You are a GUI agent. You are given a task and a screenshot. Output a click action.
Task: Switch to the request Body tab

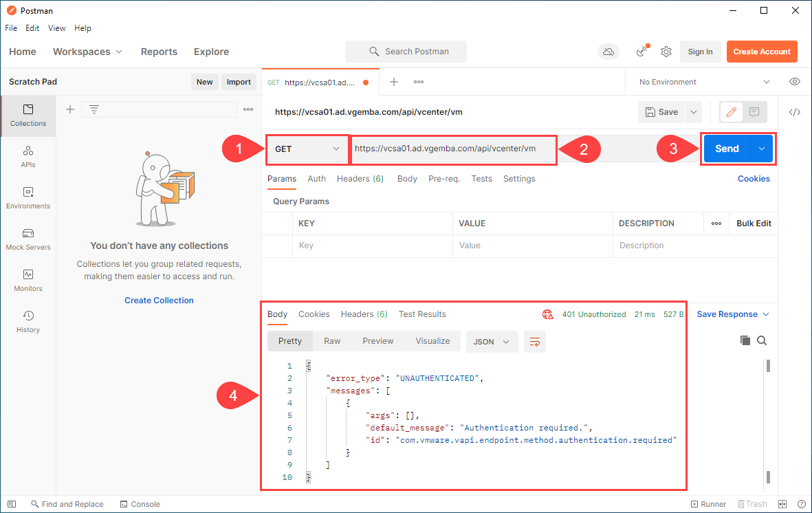[407, 179]
